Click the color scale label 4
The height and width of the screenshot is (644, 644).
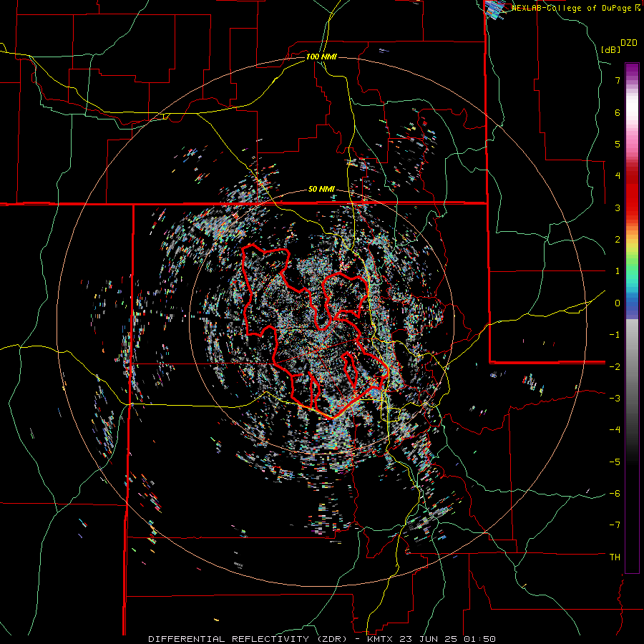(618, 176)
